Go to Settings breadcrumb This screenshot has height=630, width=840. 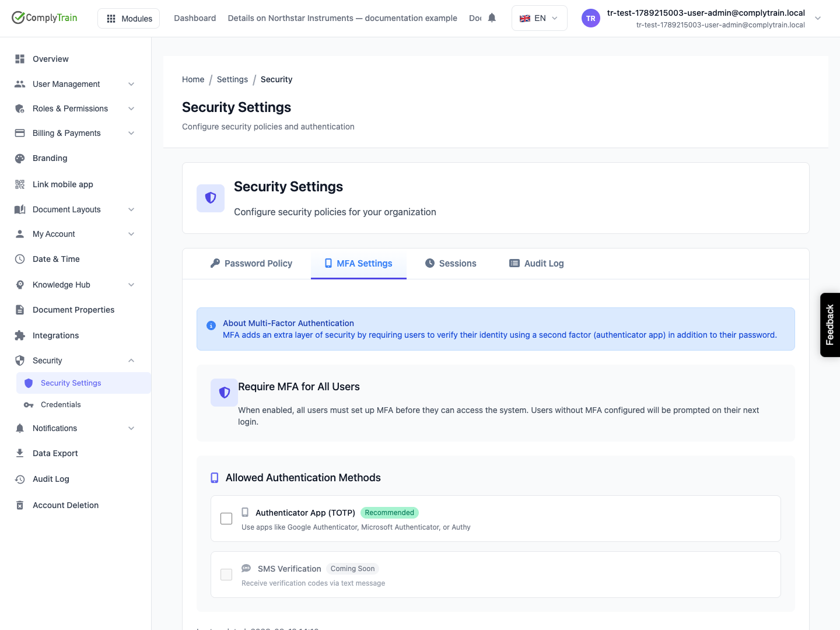click(232, 79)
